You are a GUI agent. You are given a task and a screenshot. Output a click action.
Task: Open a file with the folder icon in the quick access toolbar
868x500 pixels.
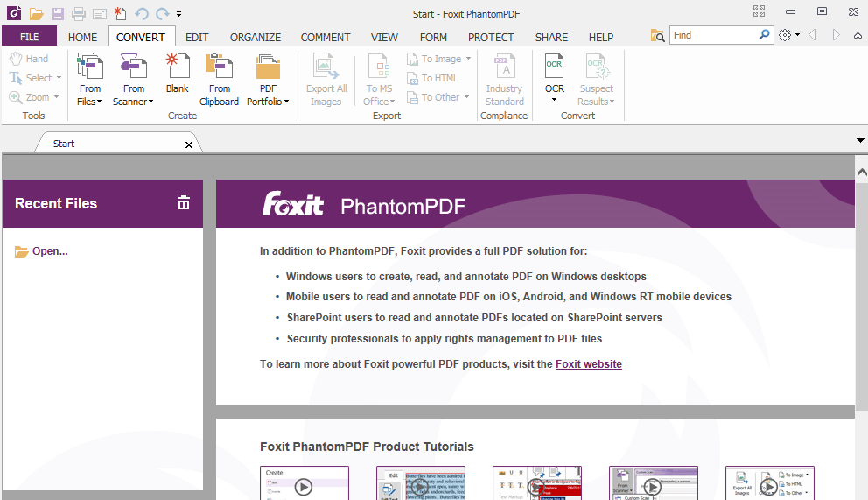click(37, 14)
